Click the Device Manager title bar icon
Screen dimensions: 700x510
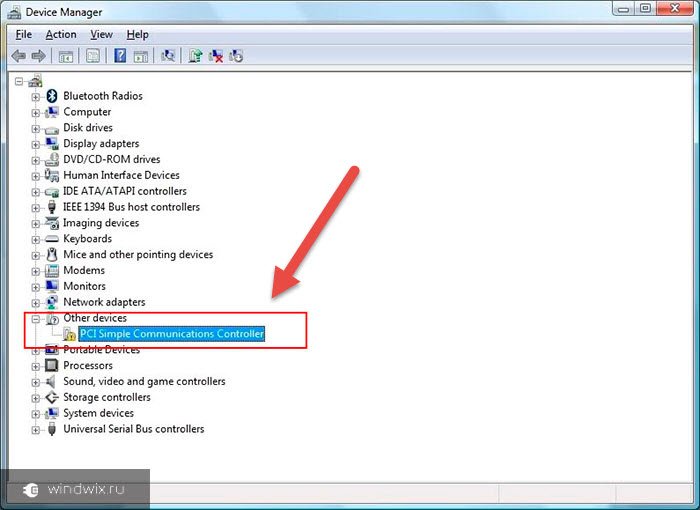pos(14,13)
